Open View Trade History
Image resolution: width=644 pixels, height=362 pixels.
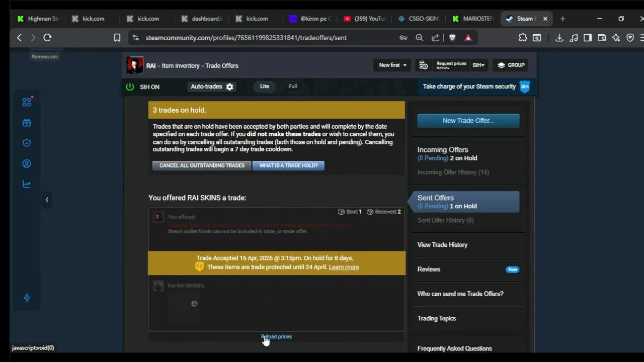[442, 245]
